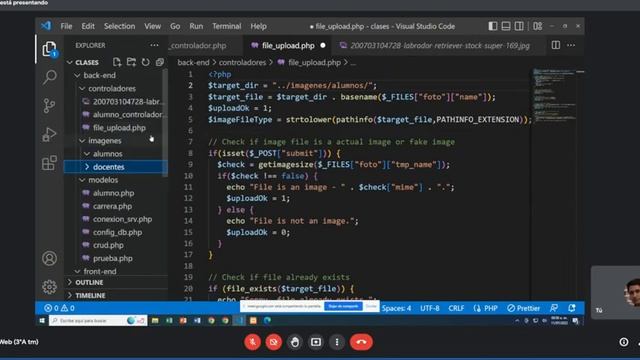Open the Run menu
Viewport: 640px width, 360px height.
point(196,26)
